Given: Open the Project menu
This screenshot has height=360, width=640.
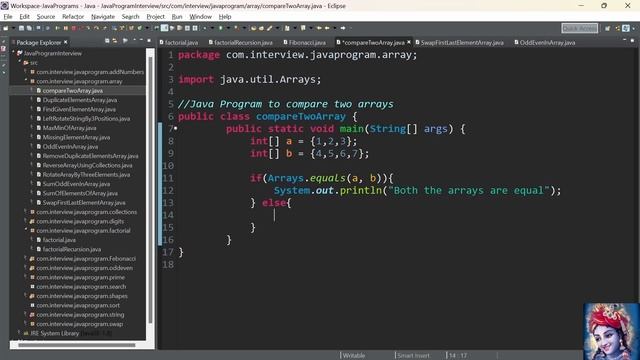Looking at the screenshot, I should (x=156, y=17).
